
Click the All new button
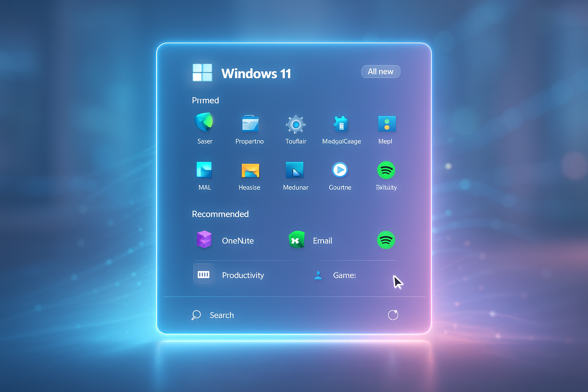(x=381, y=72)
